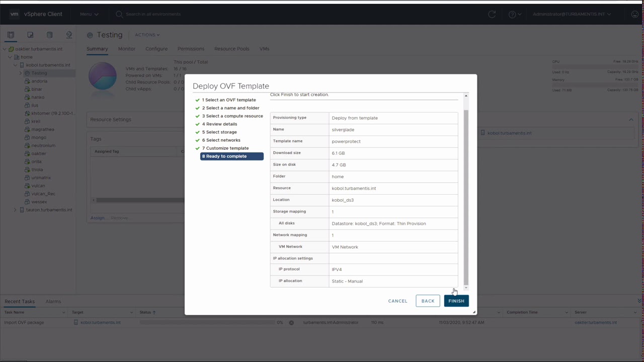
Task: Click the Testing resource pool icon in tree
Action: [x=28, y=73]
